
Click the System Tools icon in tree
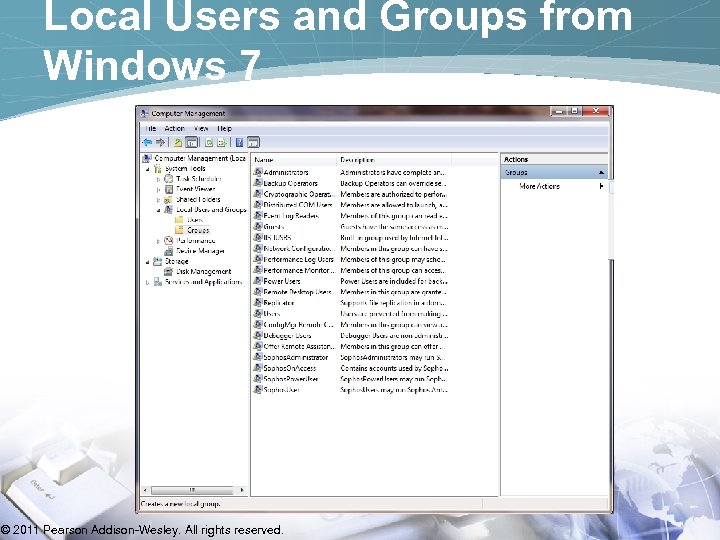[x=158, y=169]
